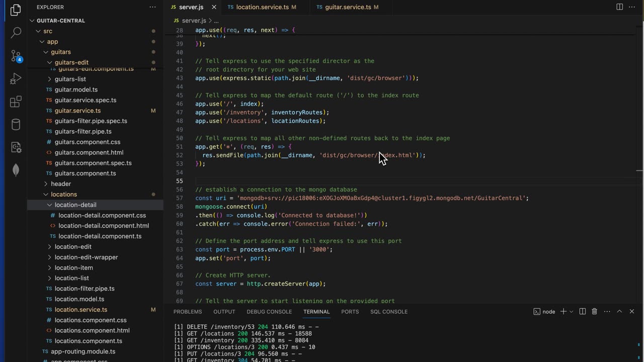Viewport: 644px width, 362px height.
Task: Open the SQL CONSOLE panel tab
Action: (x=388, y=312)
